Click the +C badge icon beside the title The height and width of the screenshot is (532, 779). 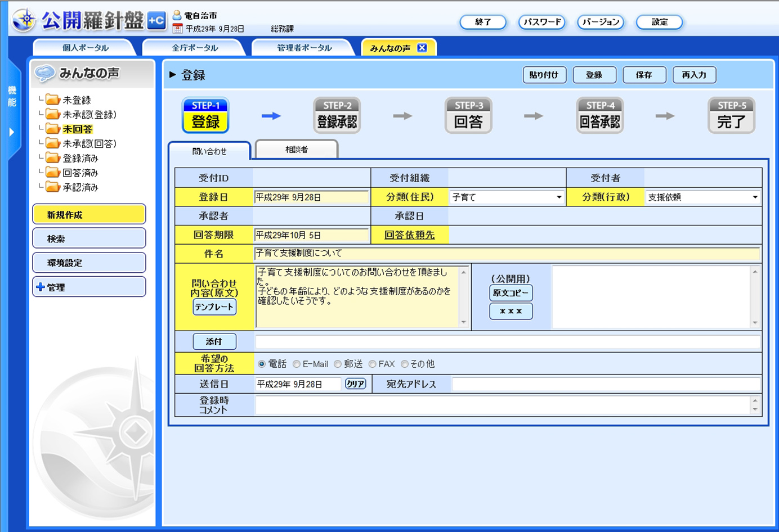click(156, 21)
